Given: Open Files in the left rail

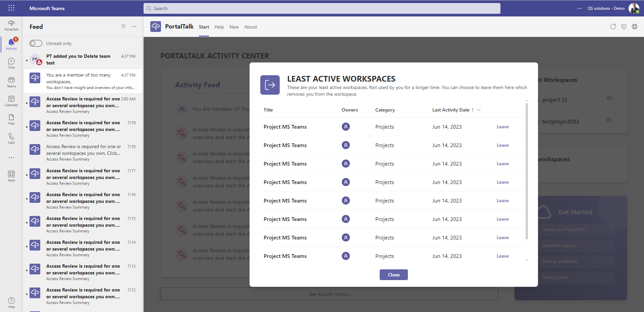Looking at the screenshot, I should [11, 119].
